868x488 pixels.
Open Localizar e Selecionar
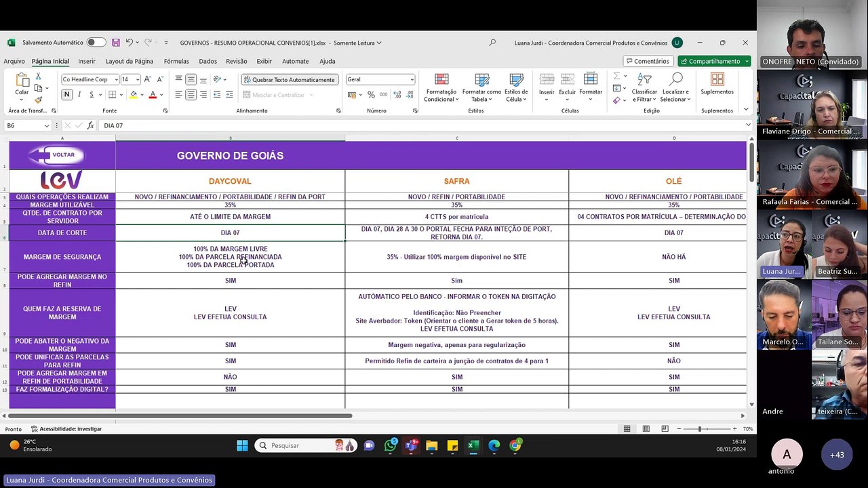pyautogui.click(x=675, y=88)
